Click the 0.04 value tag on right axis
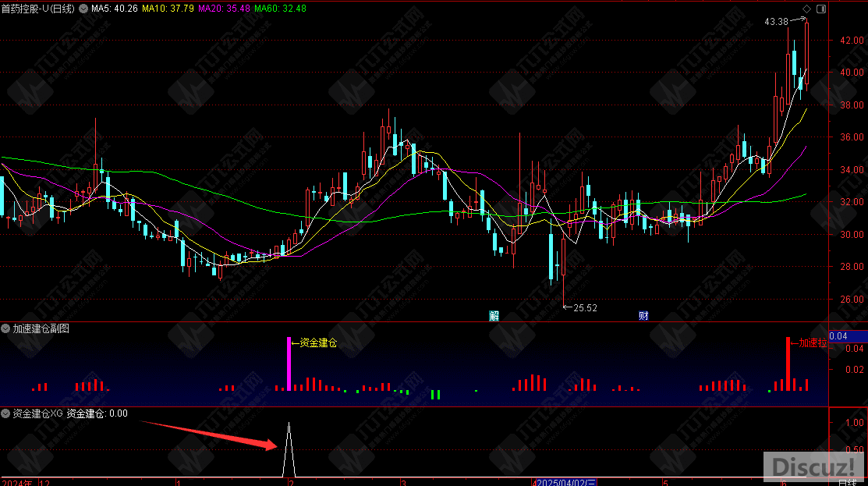Image resolution: width=868 pixels, height=486 pixels. (x=838, y=336)
